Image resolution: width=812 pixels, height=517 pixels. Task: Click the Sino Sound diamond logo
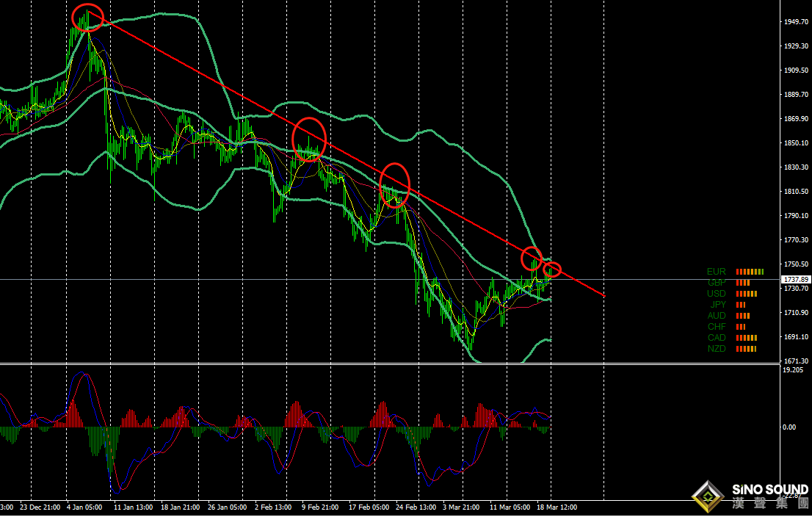pyautogui.click(x=708, y=496)
